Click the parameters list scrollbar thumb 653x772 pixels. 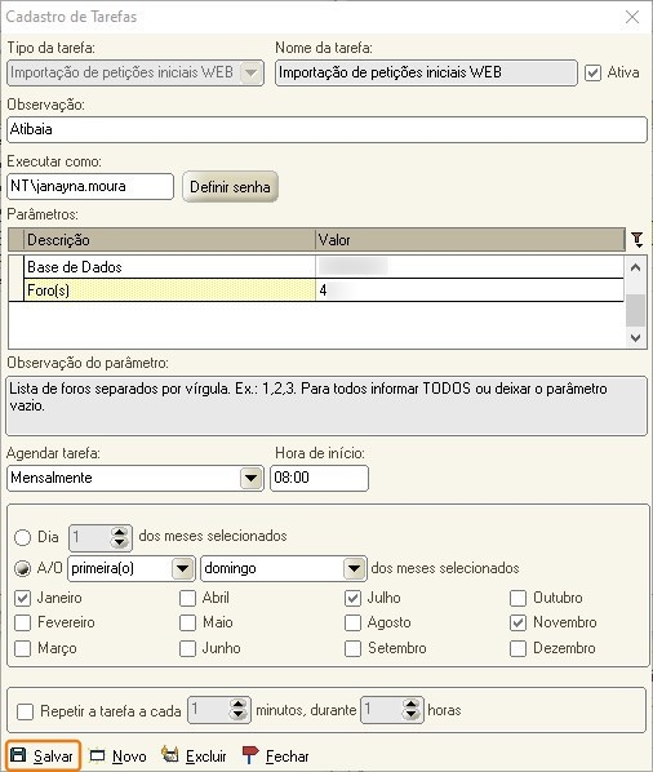pos(635,310)
